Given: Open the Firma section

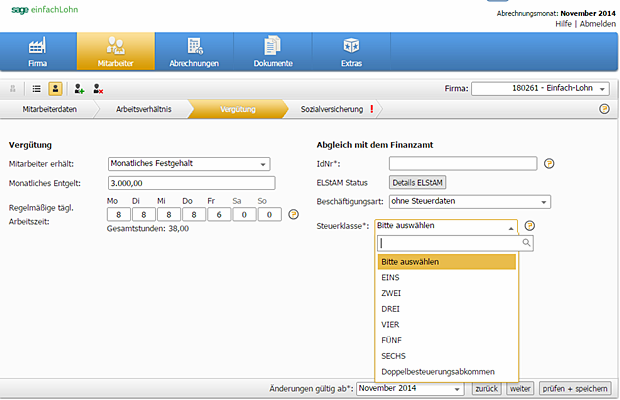Looking at the screenshot, I should coord(38,52).
